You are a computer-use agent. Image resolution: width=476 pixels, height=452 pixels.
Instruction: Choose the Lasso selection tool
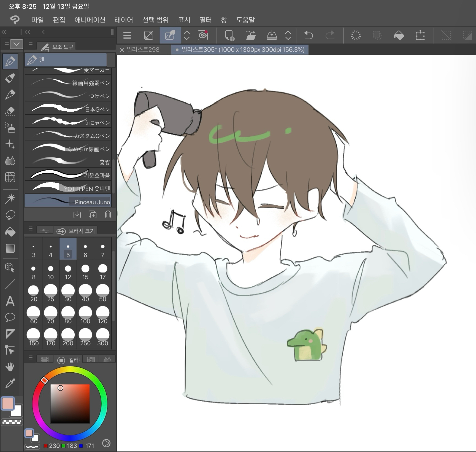10,215
